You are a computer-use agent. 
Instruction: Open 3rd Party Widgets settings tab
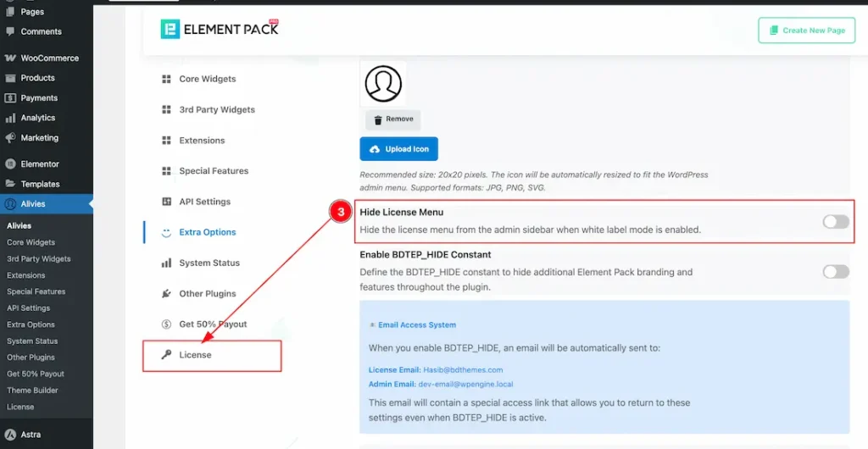pyautogui.click(x=216, y=110)
